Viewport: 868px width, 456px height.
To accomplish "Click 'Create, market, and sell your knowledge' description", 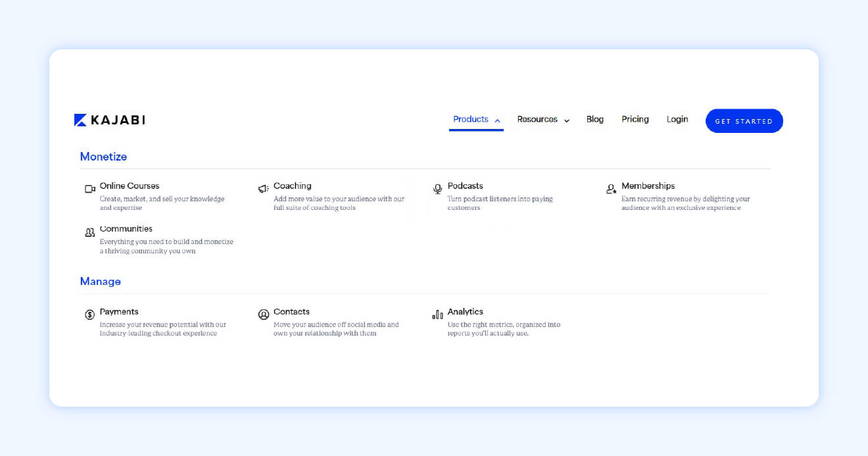I will point(162,203).
